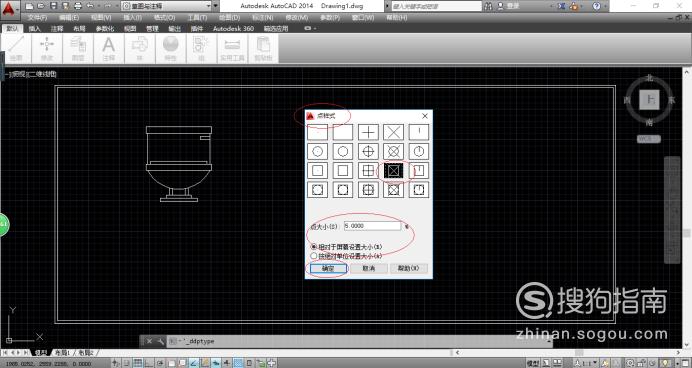Image resolution: width=692 pixels, height=368 pixels.
Task: Click the 帮助(H) button in point style dialog
Action: coord(409,268)
